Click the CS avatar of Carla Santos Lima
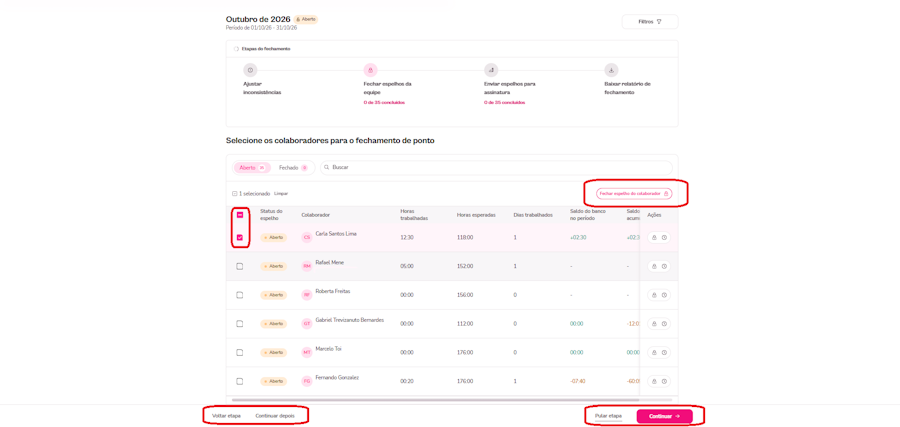The image size is (900, 427). click(307, 238)
